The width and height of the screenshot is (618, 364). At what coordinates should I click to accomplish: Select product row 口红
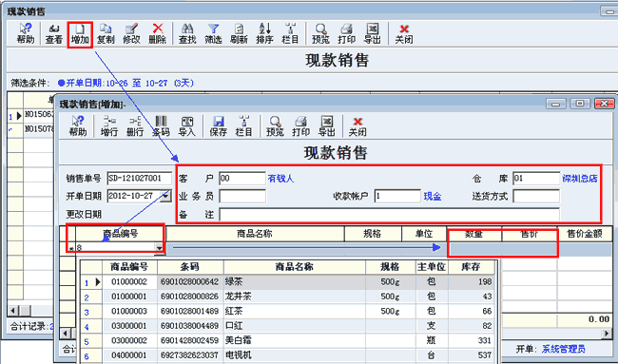tap(288, 326)
